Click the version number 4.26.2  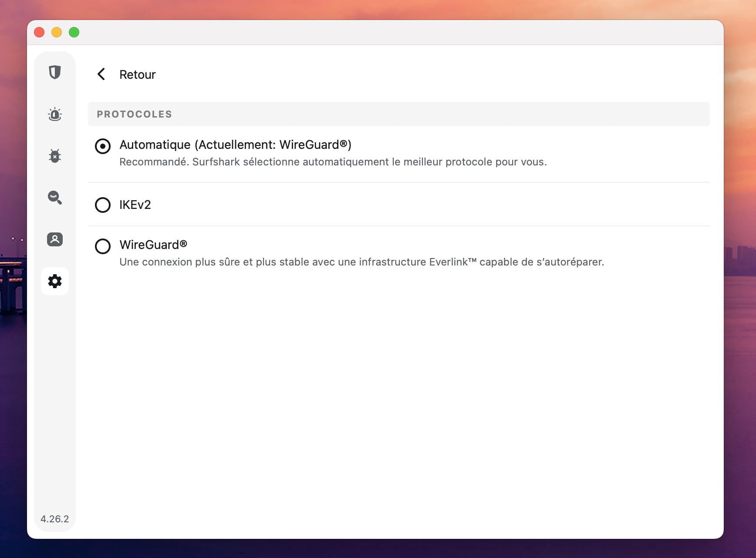[55, 519]
